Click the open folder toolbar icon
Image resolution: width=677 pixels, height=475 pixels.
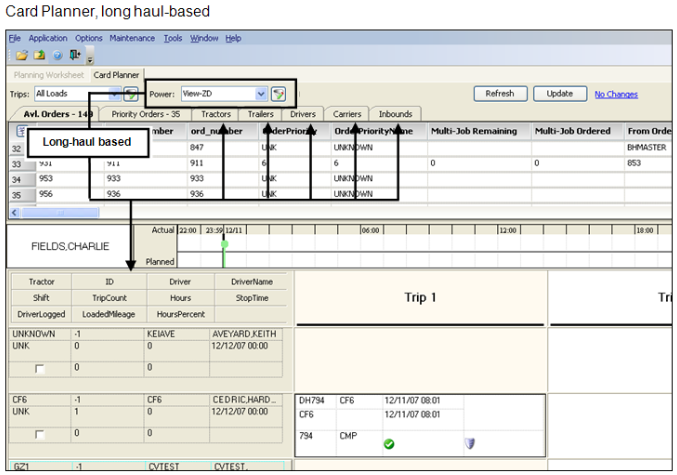click(20, 55)
